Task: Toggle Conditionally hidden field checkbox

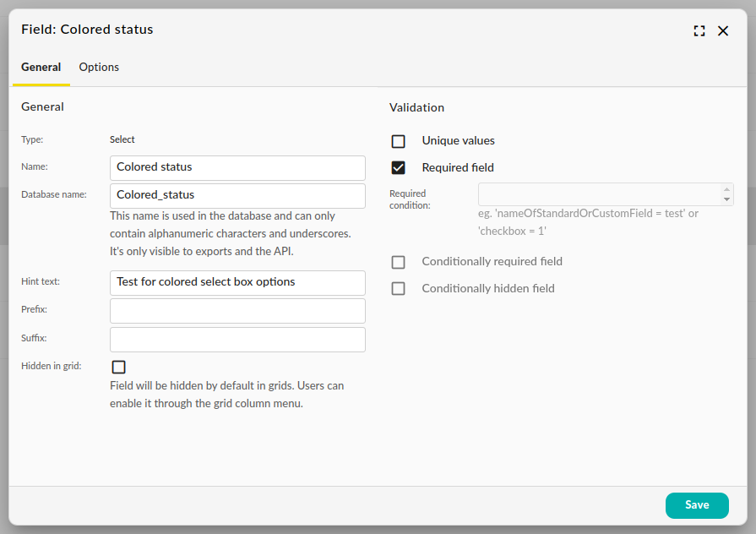Action: [399, 289]
